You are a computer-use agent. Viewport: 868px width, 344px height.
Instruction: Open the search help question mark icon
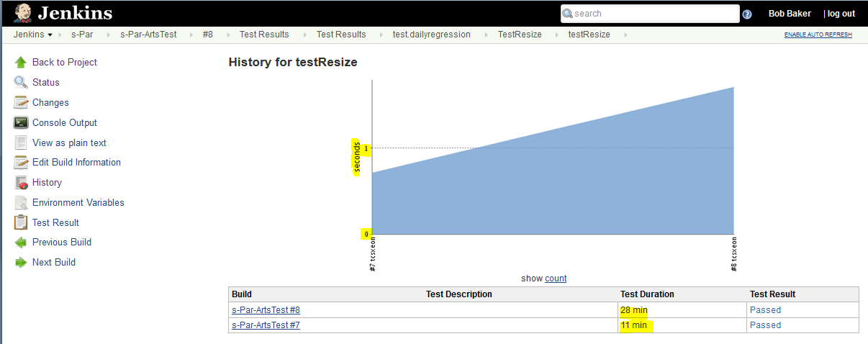pos(747,14)
